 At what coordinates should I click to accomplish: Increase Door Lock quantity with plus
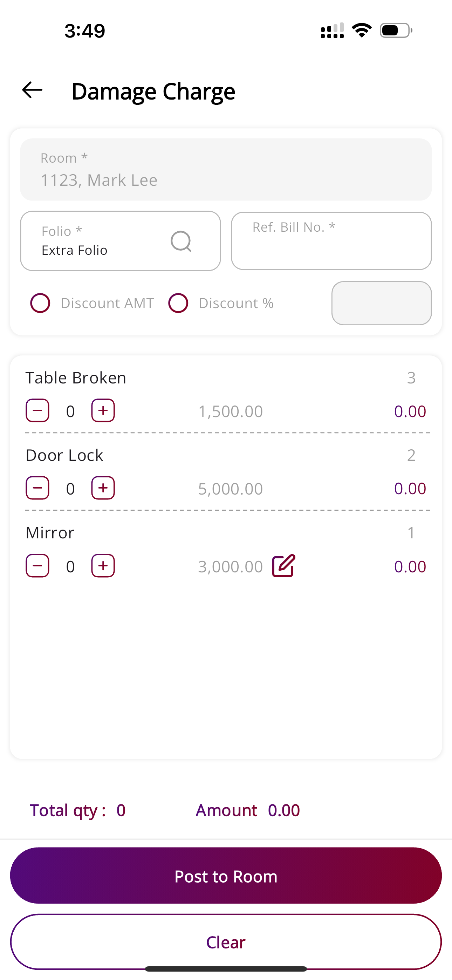(103, 488)
